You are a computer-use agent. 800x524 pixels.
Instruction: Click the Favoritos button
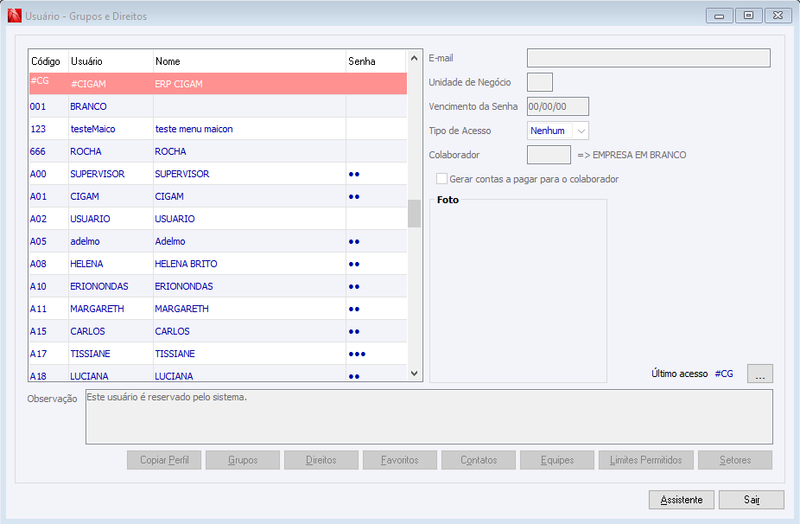(400, 460)
